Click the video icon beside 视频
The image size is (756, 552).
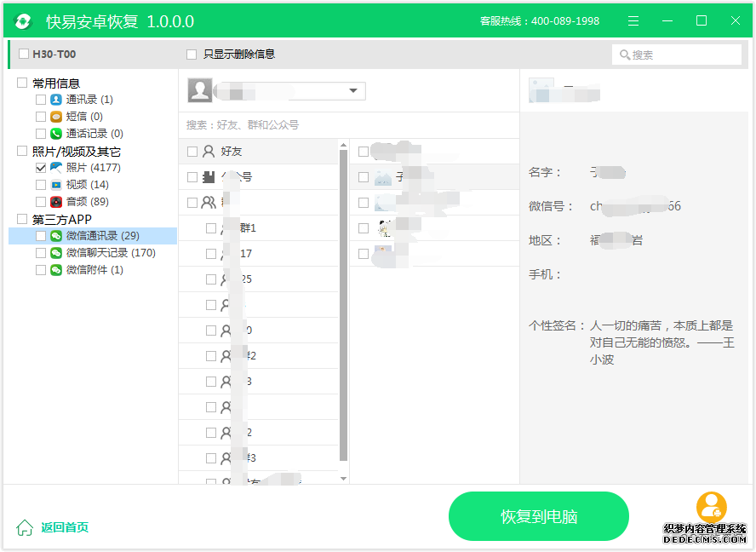(x=56, y=185)
